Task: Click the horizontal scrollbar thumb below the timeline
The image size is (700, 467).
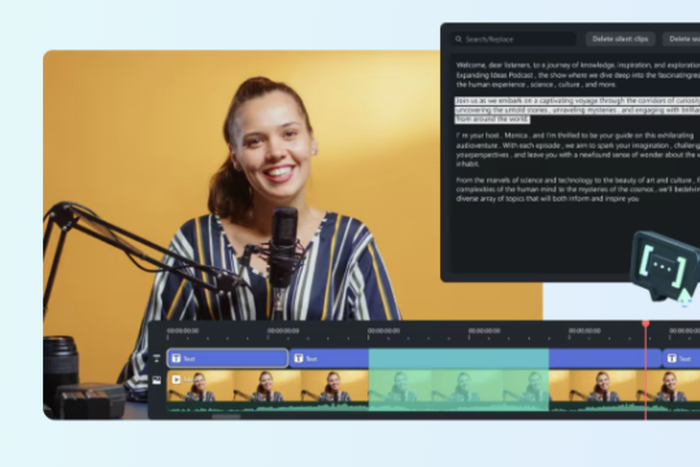Action: (226, 417)
